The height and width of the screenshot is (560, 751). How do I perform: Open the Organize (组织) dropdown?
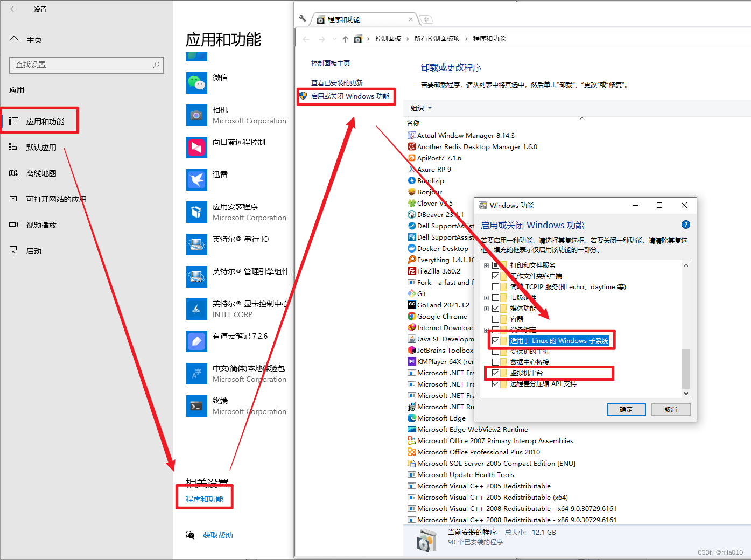[x=422, y=108]
